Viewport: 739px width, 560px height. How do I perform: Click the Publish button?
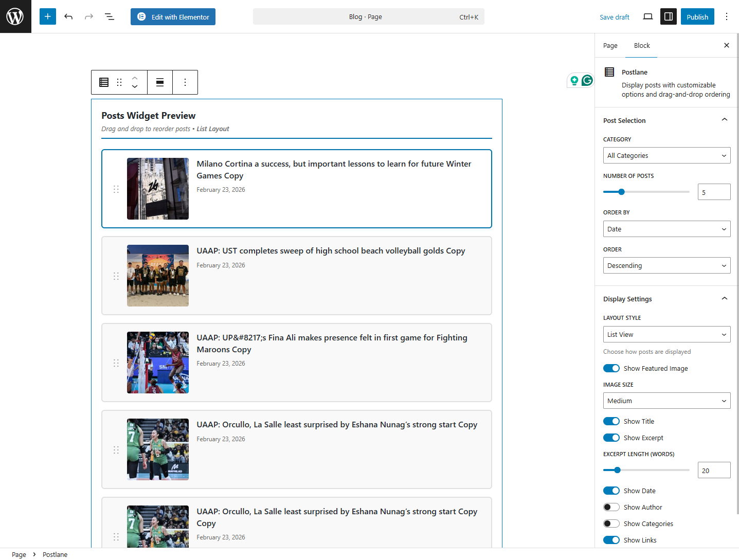coord(697,16)
